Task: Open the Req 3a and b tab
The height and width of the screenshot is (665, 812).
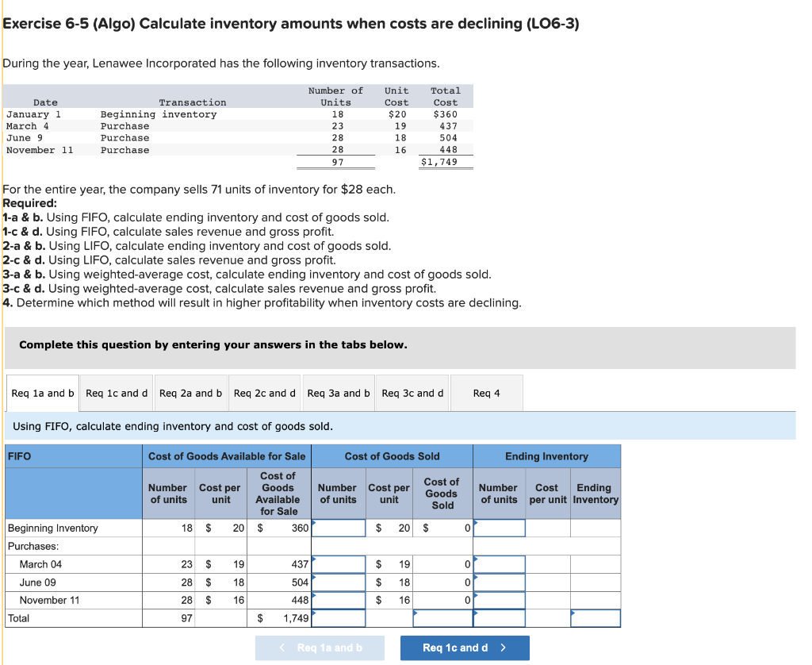Action: point(338,392)
